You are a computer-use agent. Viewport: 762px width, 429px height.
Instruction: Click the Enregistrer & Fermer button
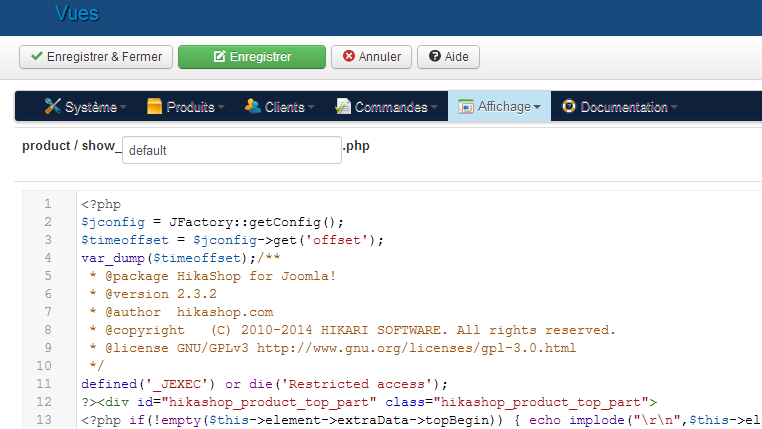96,57
